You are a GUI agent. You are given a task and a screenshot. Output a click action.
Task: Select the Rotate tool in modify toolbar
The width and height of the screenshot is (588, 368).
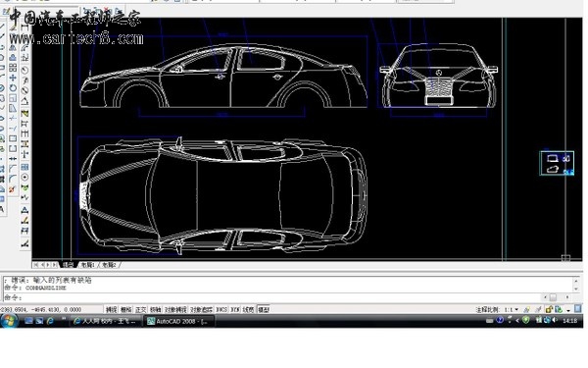click(x=13, y=88)
